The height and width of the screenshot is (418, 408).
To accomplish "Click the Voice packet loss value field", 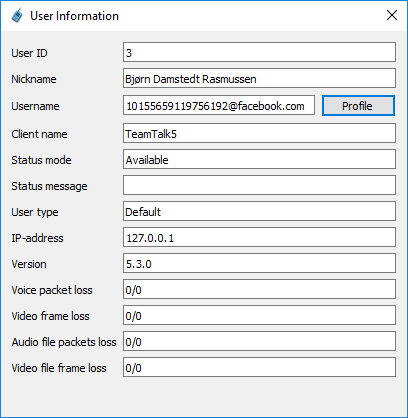I will 259,289.
